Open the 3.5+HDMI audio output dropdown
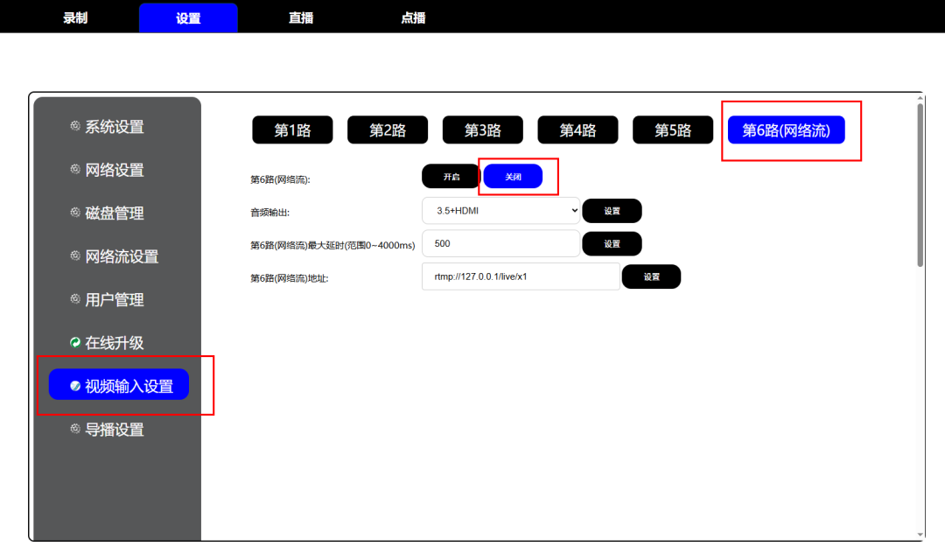This screenshot has height=560, width=945. [500, 210]
